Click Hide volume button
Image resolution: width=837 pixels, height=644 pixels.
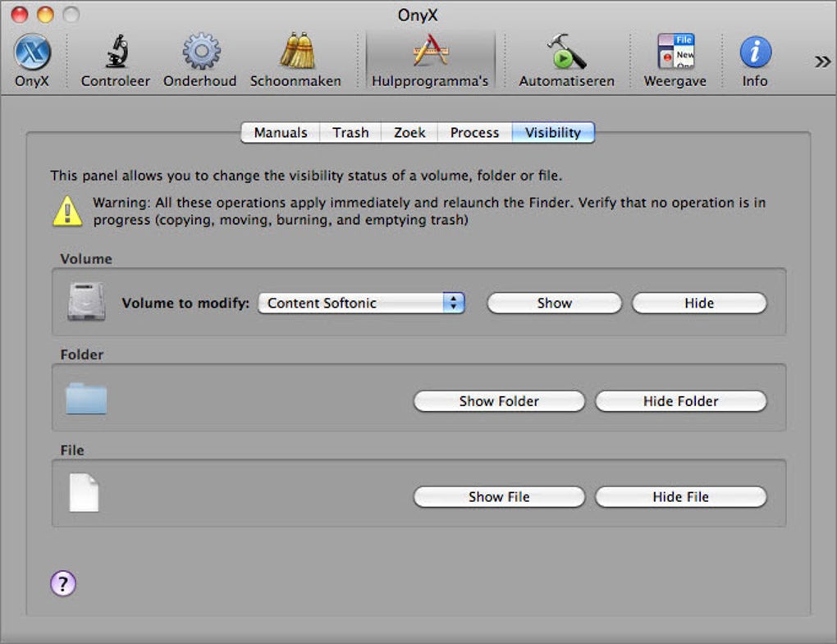click(699, 303)
